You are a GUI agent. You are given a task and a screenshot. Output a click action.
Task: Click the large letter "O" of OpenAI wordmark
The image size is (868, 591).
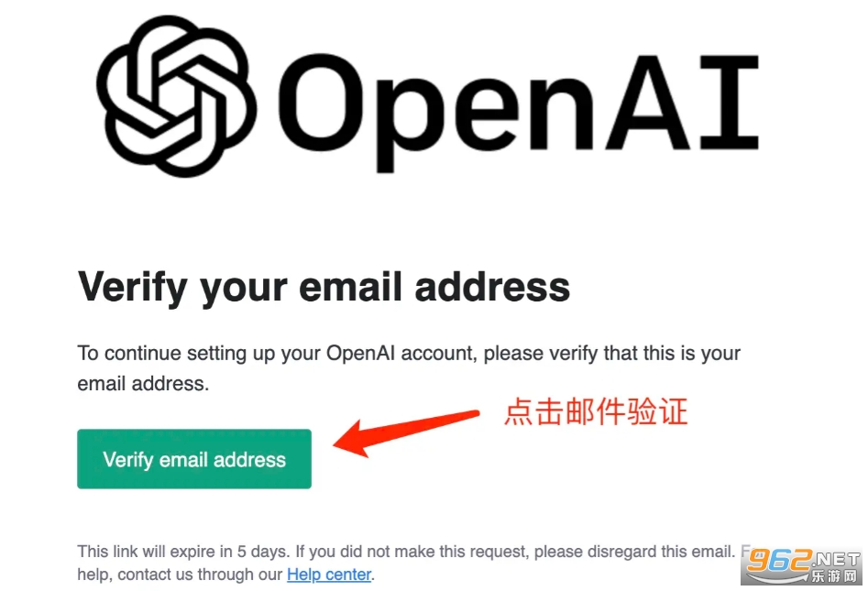323,103
